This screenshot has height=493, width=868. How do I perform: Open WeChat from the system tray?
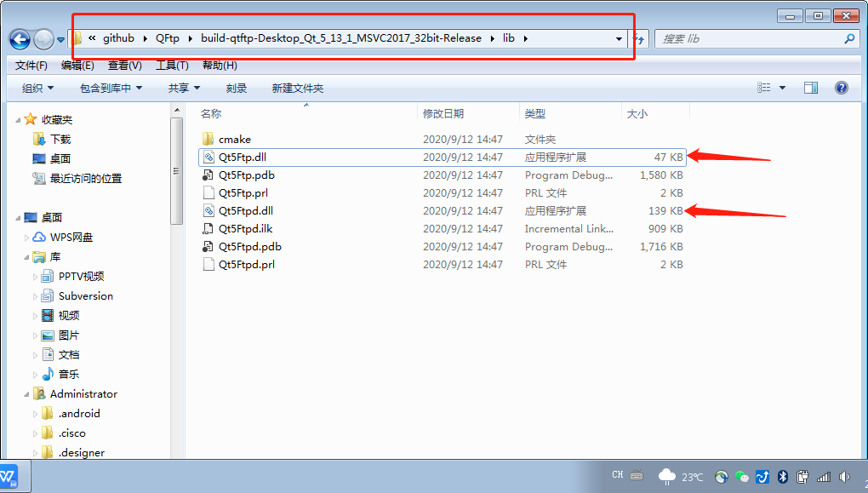742,477
